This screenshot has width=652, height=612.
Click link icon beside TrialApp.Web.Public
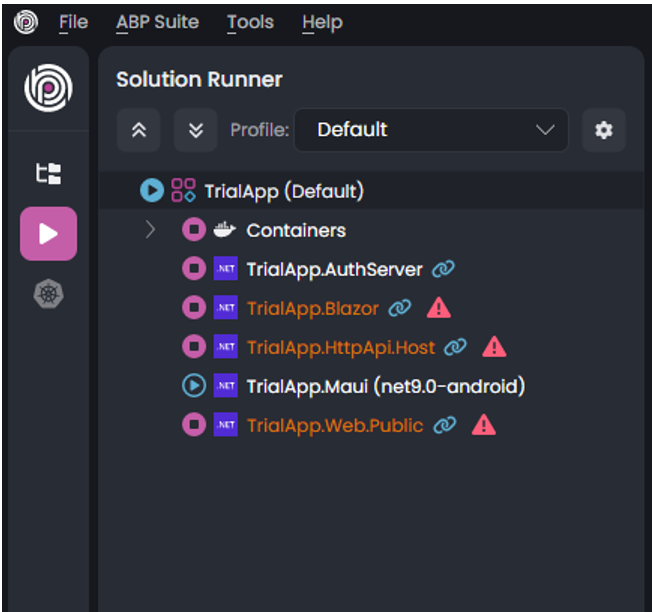coord(445,425)
